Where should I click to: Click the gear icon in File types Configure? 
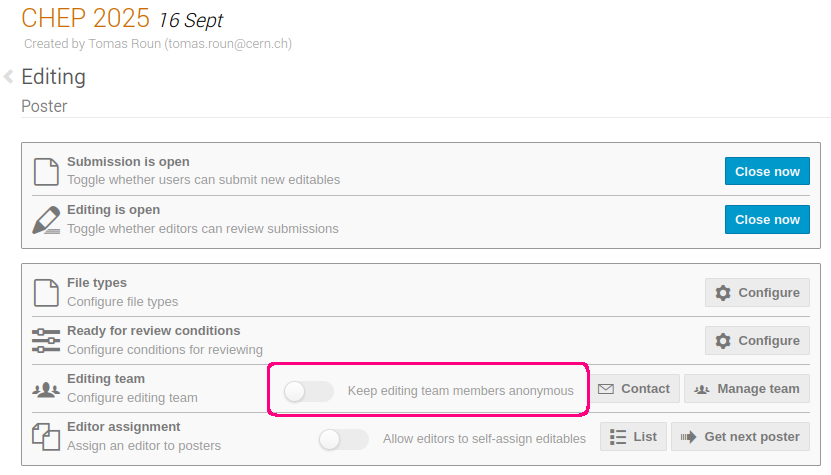pyautogui.click(x=723, y=293)
